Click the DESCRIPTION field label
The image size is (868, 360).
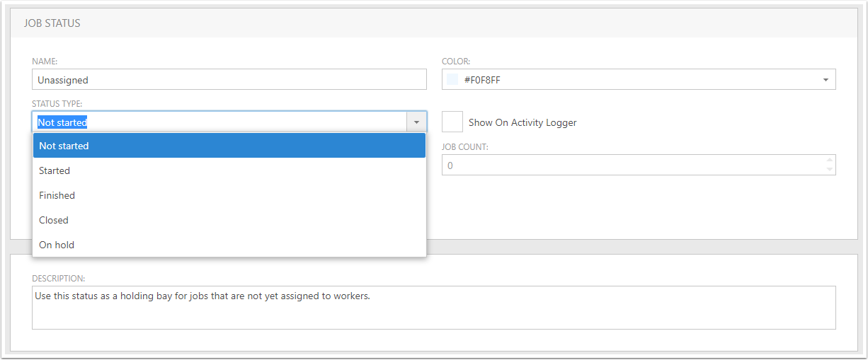point(59,278)
